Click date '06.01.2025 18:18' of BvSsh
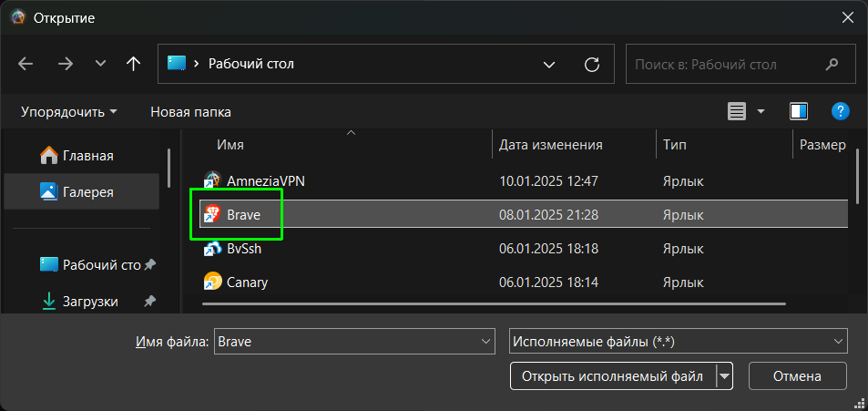This screenshot has height=411, width=868. [548, 249]
